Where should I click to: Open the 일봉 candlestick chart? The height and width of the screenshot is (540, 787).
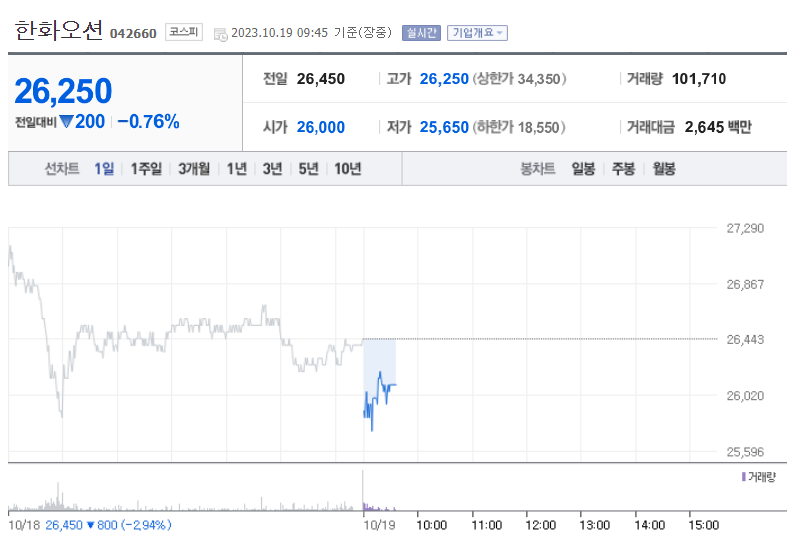click(x=583, y=169)
